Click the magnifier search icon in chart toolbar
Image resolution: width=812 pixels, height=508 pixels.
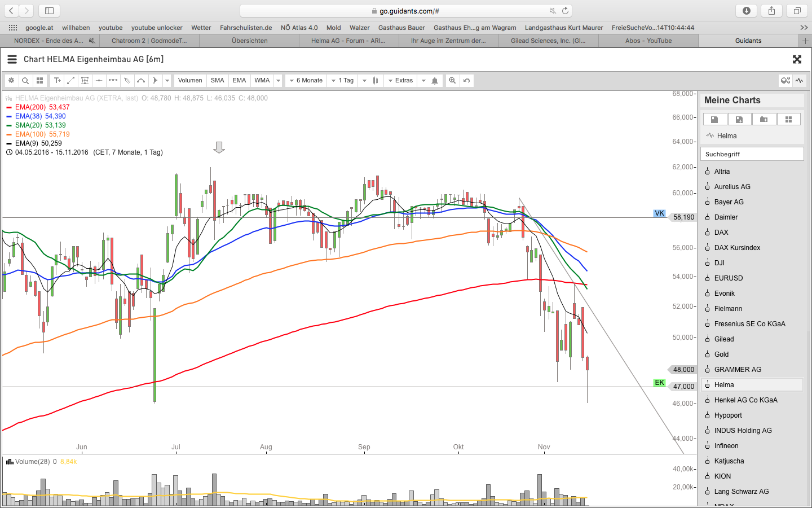click(x=25, y=81)
